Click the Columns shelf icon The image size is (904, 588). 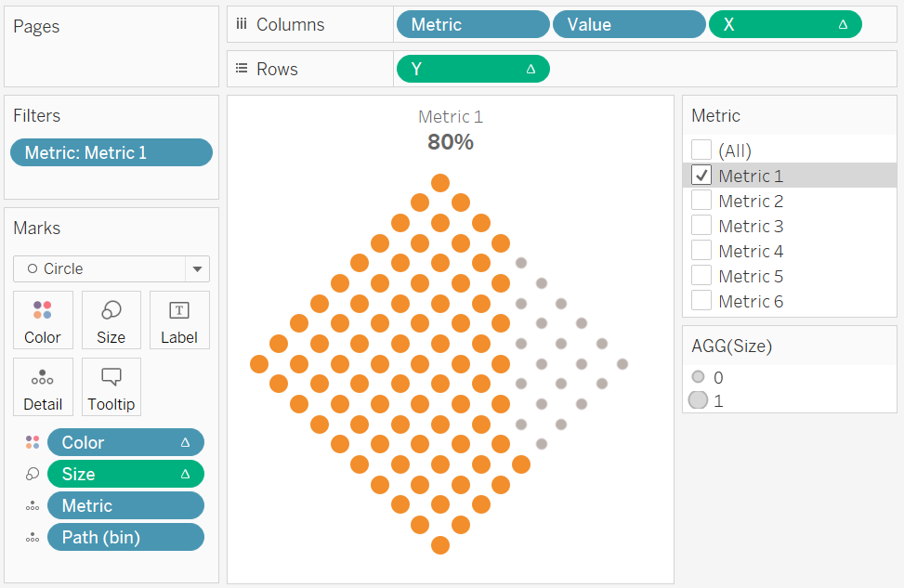click(242, 24)
